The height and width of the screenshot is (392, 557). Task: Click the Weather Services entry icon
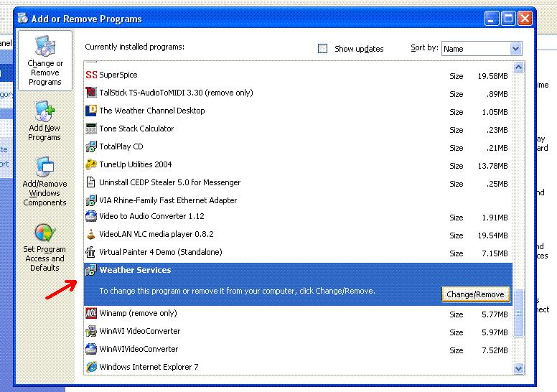click(91, 270)
